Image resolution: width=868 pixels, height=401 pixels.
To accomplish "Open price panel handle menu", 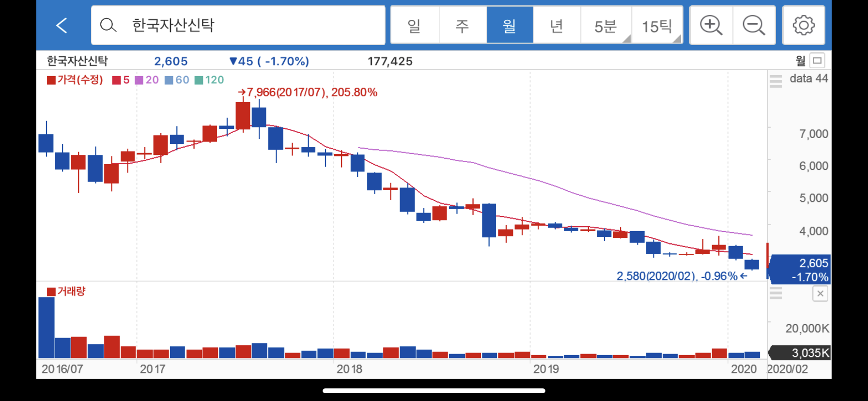I will [776, 81].
